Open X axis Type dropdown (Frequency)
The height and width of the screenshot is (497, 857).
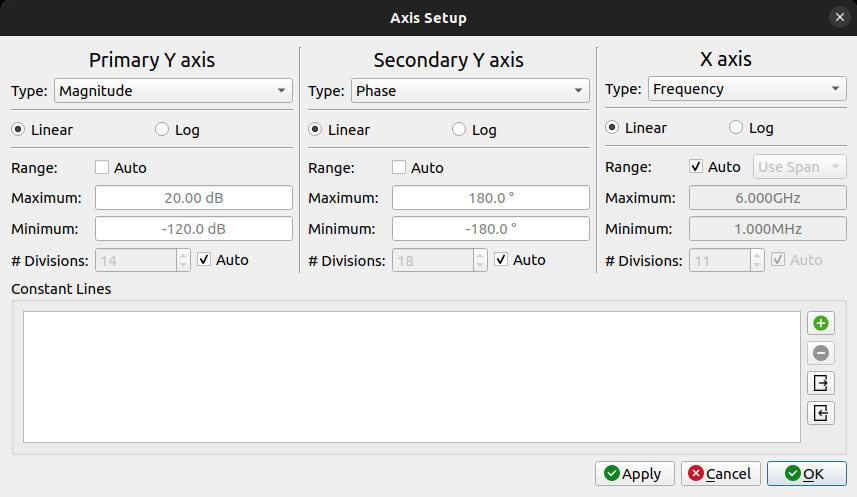coord(747,89)
